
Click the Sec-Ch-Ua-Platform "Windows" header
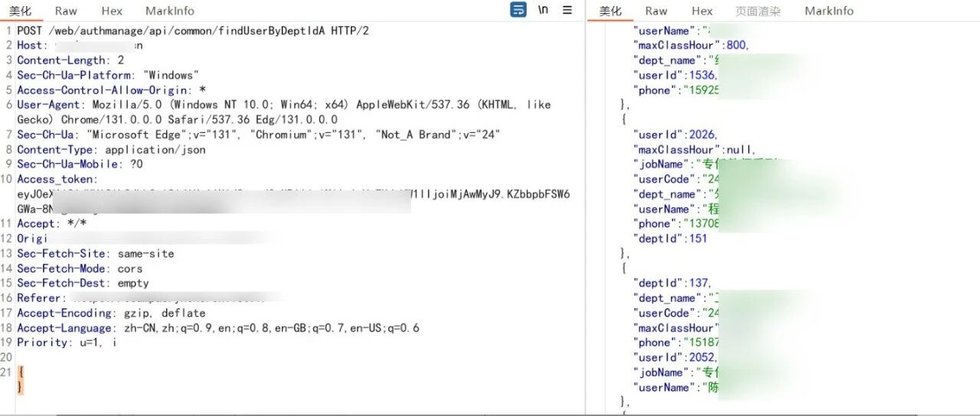[x=108, y=75]
